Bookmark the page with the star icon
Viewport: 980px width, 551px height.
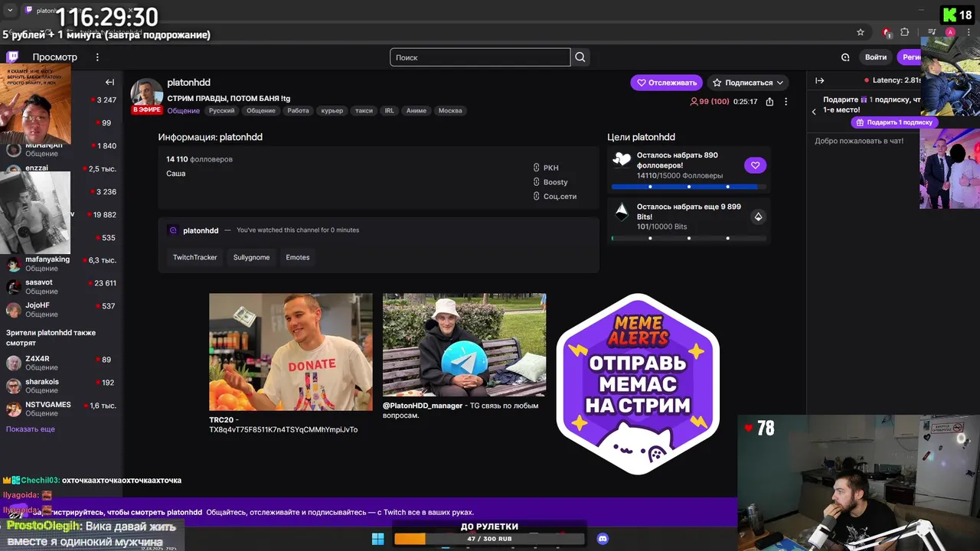(861, 32)
